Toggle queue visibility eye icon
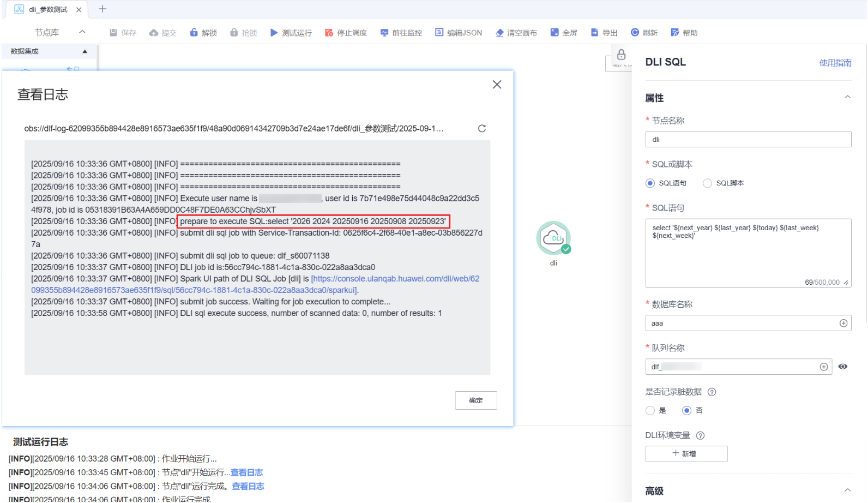Screen dimensions: 868x503 click(843, 367)
